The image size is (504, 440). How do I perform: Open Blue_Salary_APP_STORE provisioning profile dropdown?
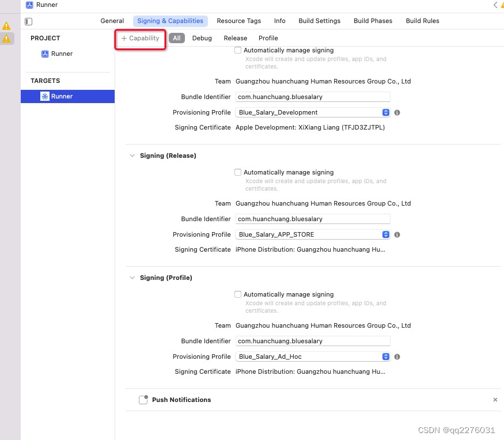pyautogui.click(x=313, y=234)
